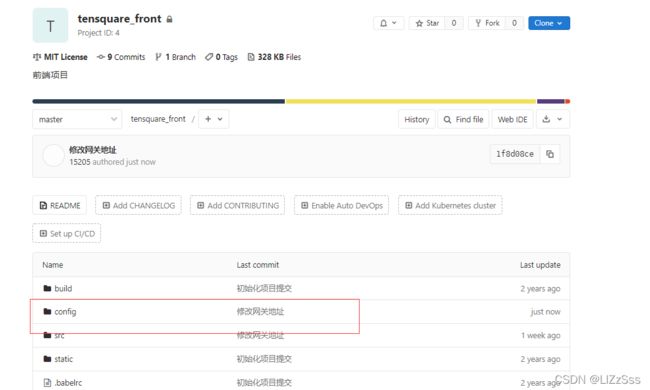Click Add CHANGELOG
650x390 pixels.
pos(138,205)
